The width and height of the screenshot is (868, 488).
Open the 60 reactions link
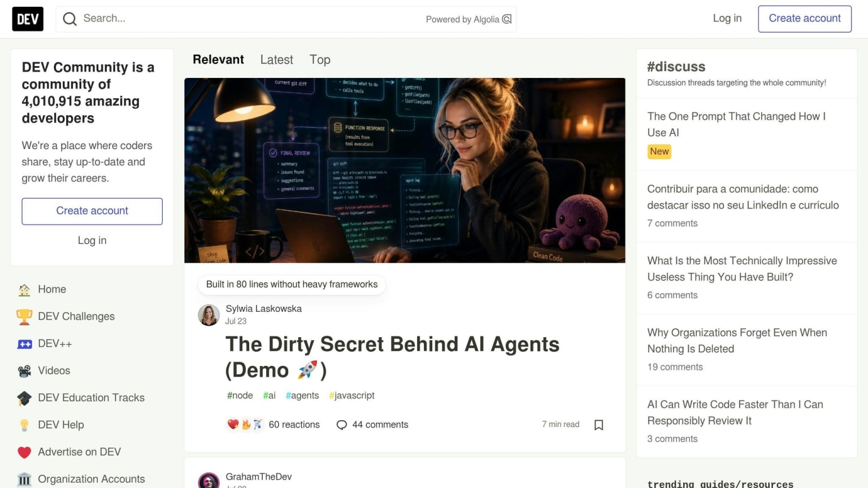(x=274, y=425)
